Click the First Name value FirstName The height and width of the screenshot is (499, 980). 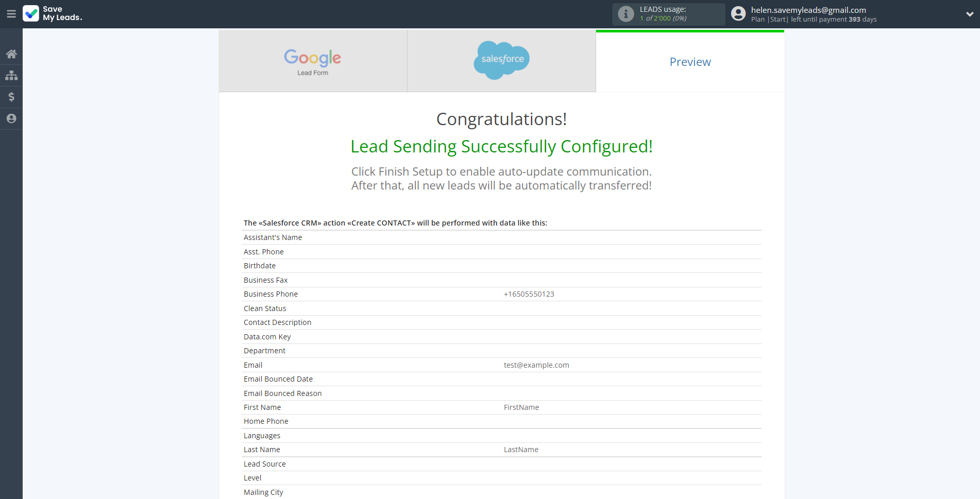521,407
